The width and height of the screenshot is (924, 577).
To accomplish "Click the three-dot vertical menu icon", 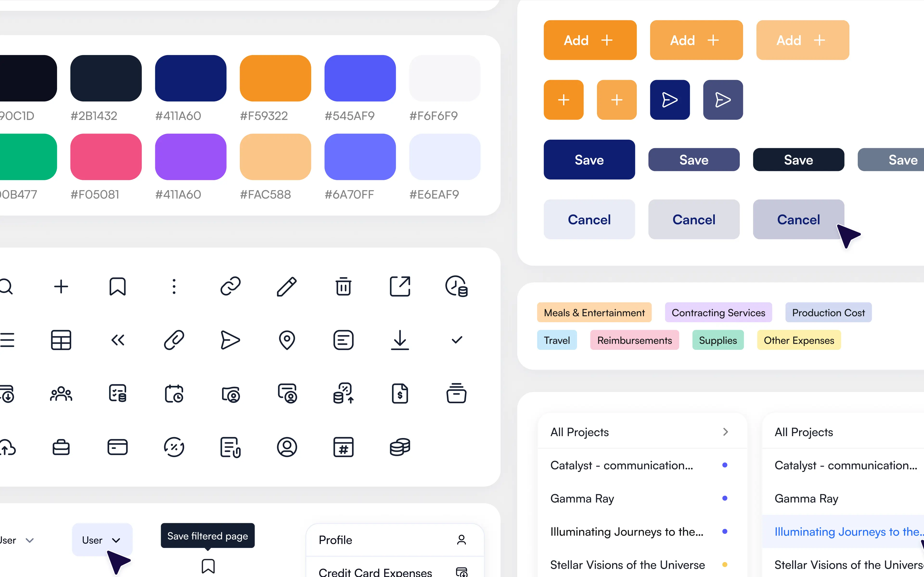I will click(174, 286).
